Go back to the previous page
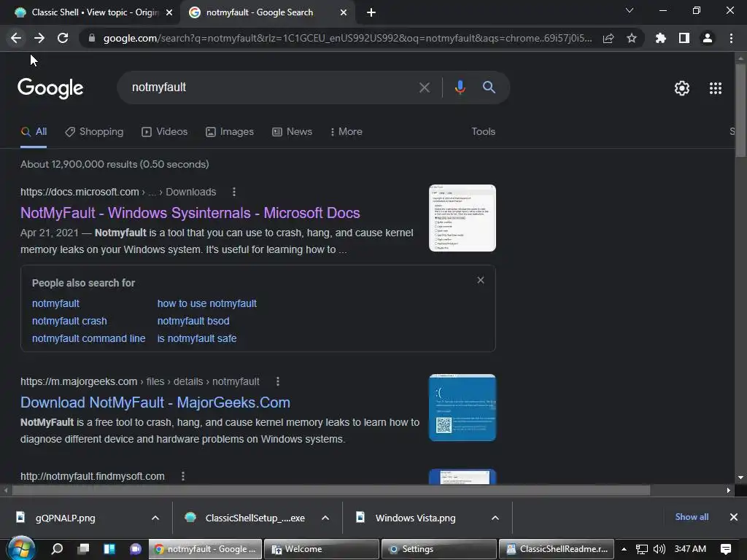Viewport: 747px width, 560px height. pyautogui.click(x=16, y=38)
